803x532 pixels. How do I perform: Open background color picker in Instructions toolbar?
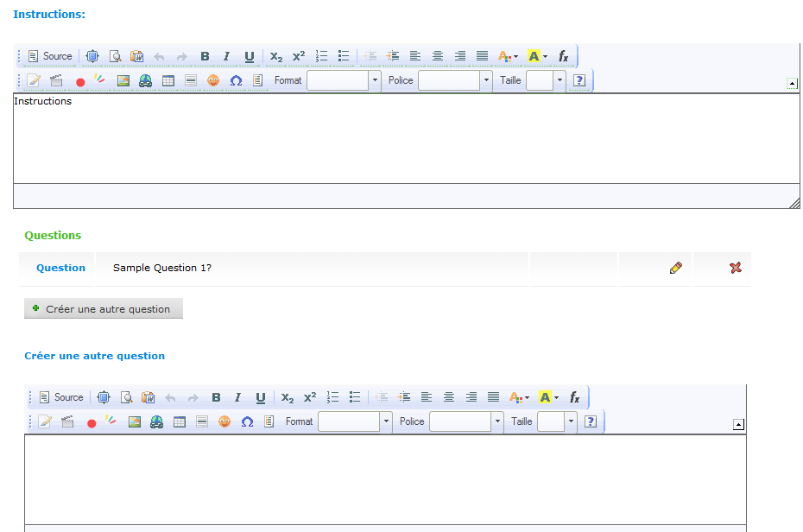(537, 56)
